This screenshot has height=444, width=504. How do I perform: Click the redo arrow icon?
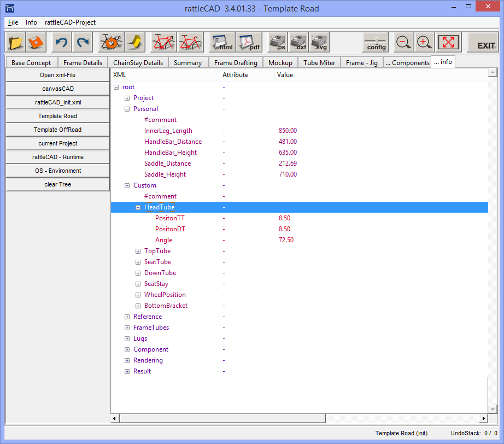[x=83, y=42]
